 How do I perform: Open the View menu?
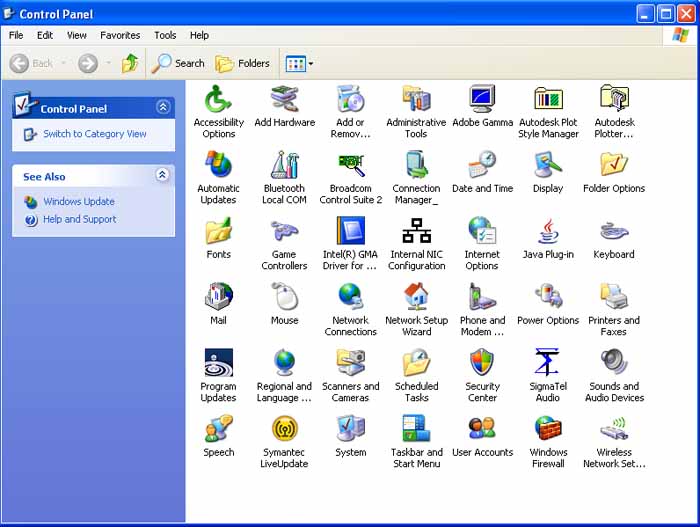pyautogui.click(x=77, y=35)
